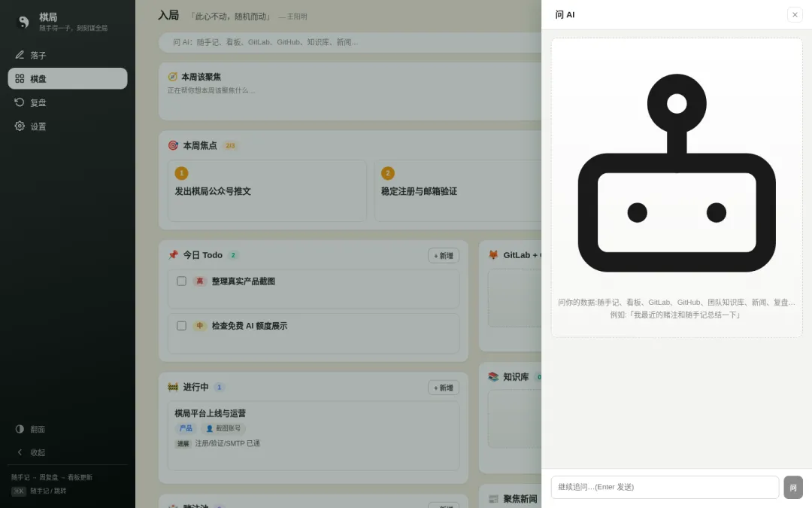This screenshot has width=812, height=508.
Task: Go to 复盘 in the sidebar
Action: [x=68, y=102]
